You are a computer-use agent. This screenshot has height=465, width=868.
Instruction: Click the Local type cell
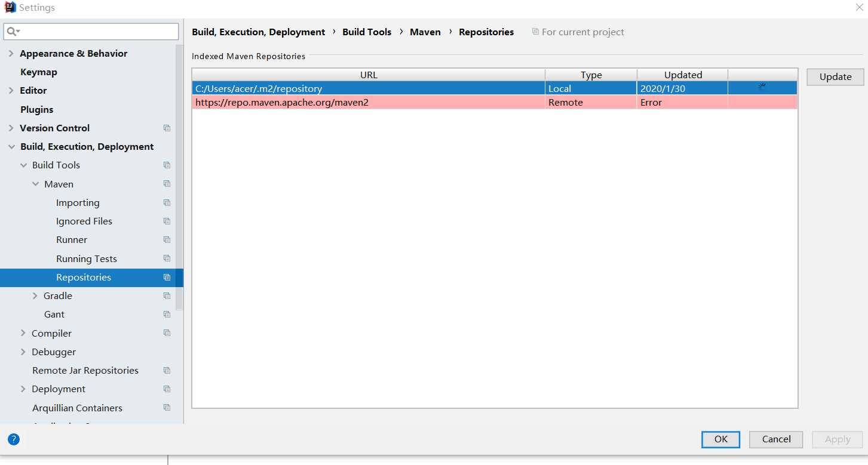(x=591, y=88)
